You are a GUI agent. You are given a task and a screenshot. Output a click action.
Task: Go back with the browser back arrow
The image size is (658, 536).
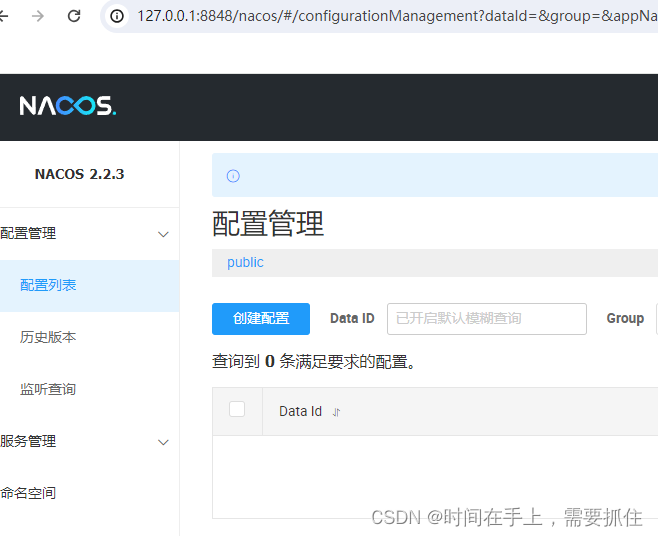[x=3, y=16]
